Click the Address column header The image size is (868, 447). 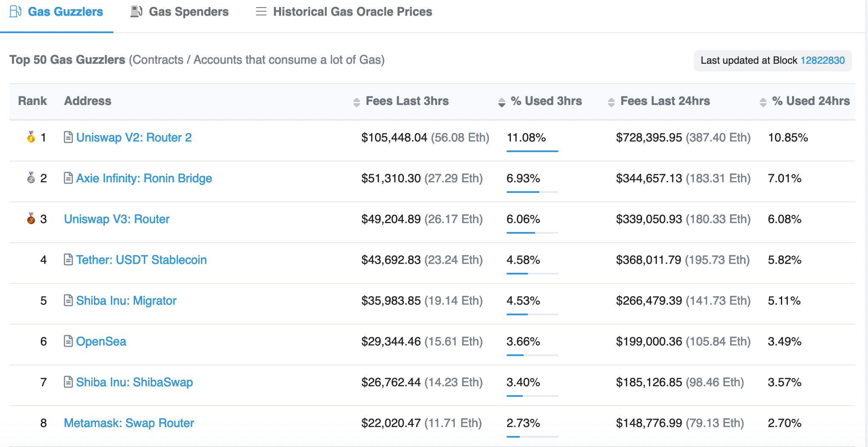[x=87, y=101]
